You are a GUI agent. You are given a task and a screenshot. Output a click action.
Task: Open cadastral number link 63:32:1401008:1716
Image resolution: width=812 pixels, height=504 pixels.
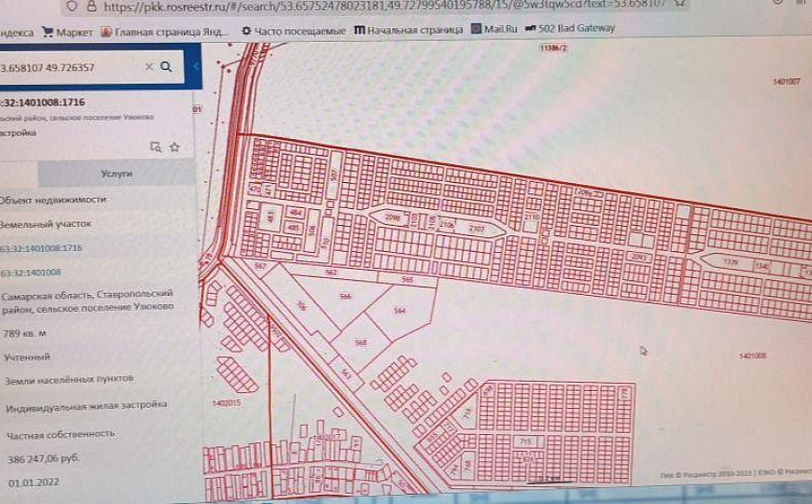click(x=43, y=248)
